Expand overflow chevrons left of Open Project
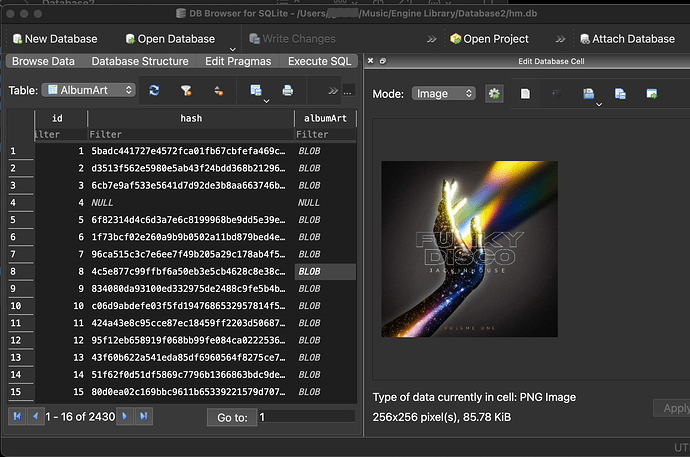690x457 pixels. [x=432, y=39]
